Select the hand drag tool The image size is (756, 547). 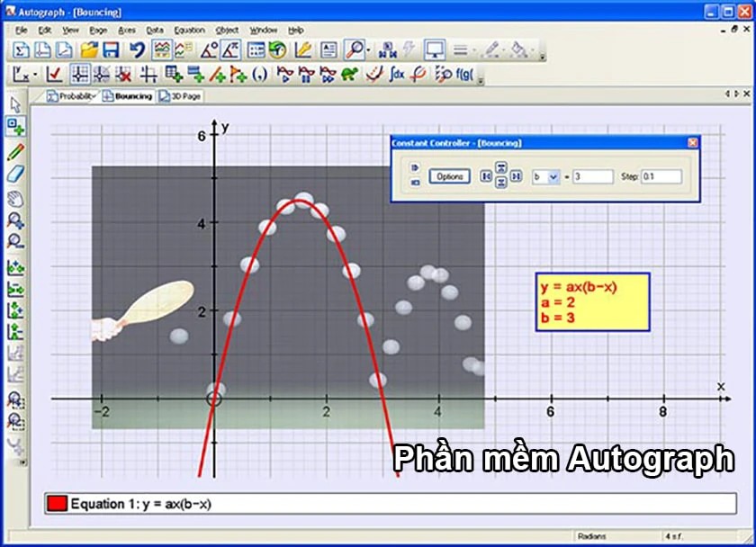(15, 199)
